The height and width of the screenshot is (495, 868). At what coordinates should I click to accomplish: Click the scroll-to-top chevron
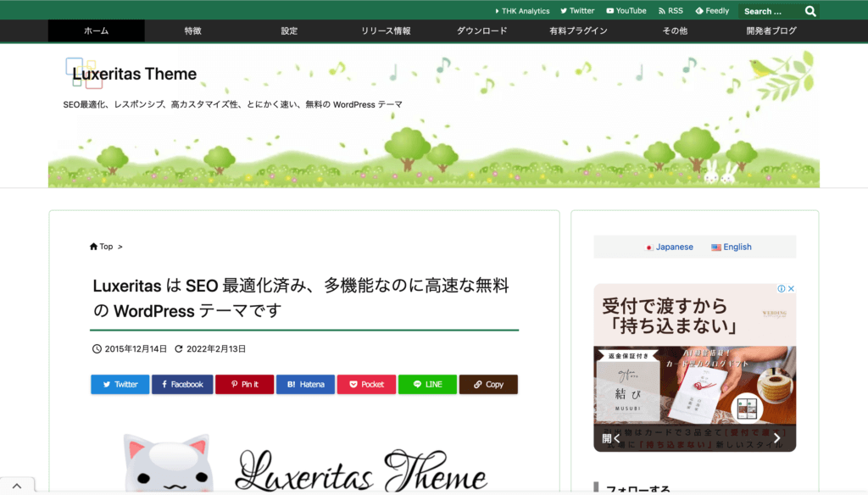[x=17, y=487]
